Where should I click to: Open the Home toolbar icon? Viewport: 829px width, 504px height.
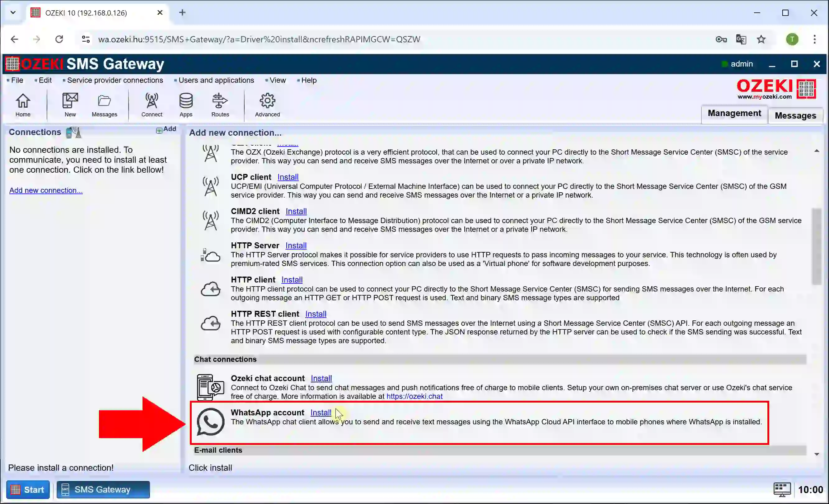point(23,105)
